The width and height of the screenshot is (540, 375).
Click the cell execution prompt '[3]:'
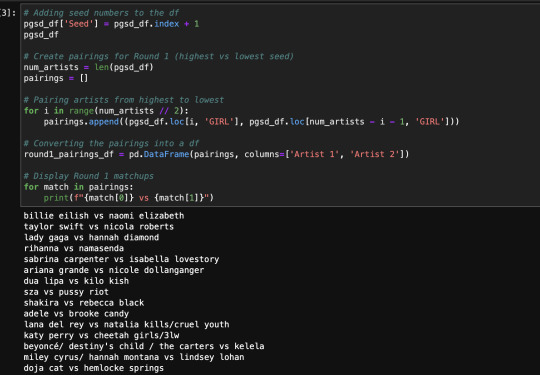(8, 13)
